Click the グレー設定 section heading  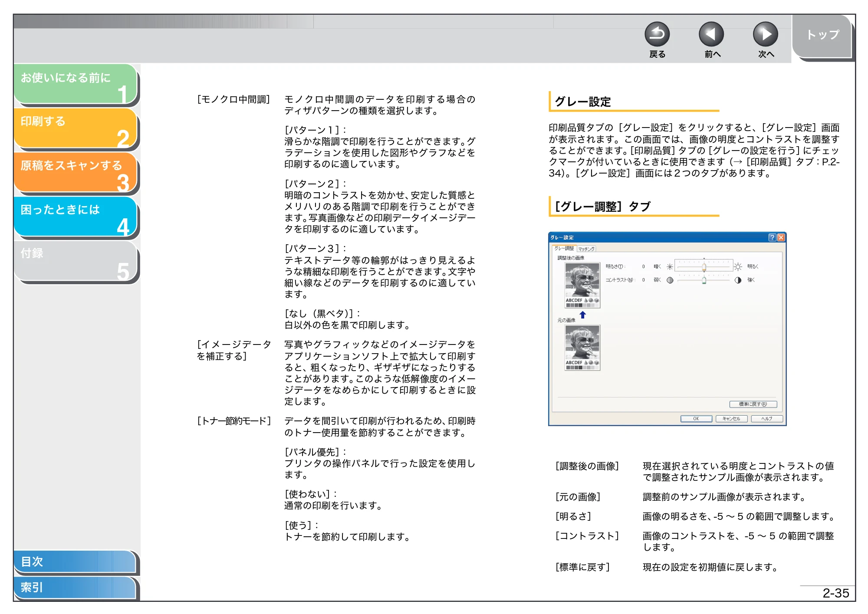click(x=583, y=102)
